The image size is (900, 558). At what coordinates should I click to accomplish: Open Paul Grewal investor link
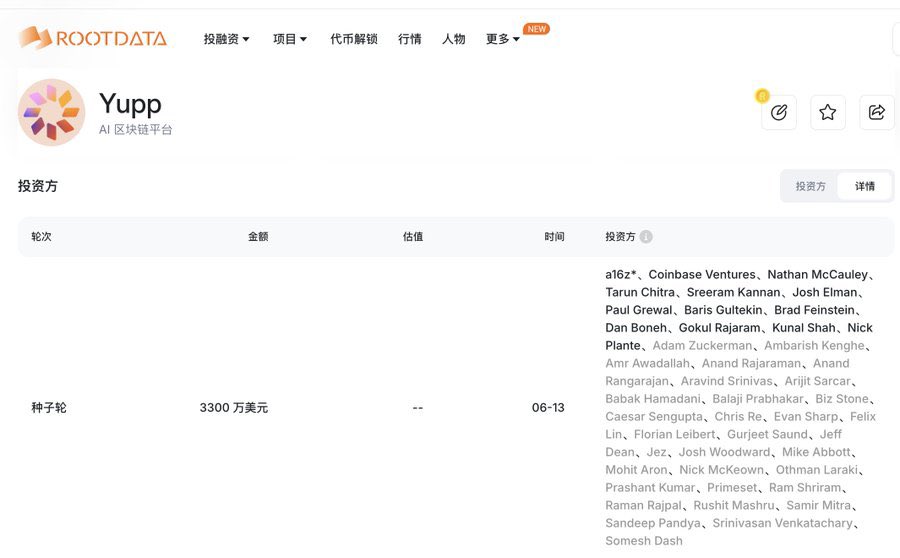point(638,310)
